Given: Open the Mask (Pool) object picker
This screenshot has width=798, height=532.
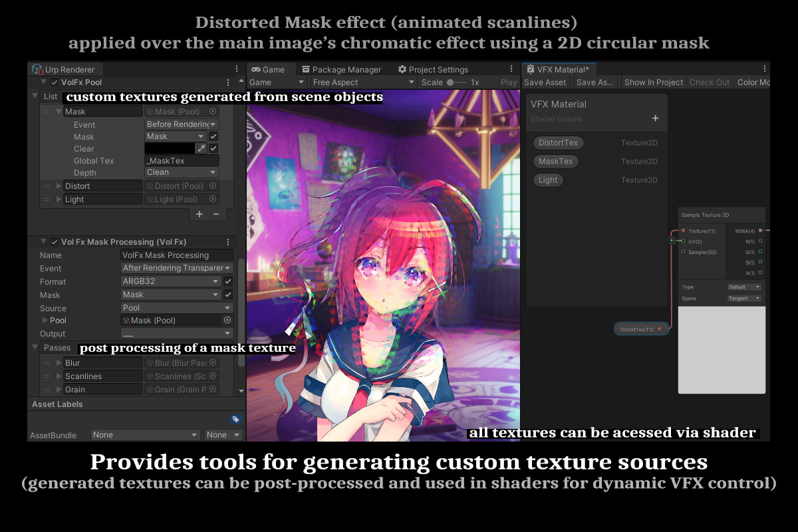Looking at the screenshot, I should [213, 112].
